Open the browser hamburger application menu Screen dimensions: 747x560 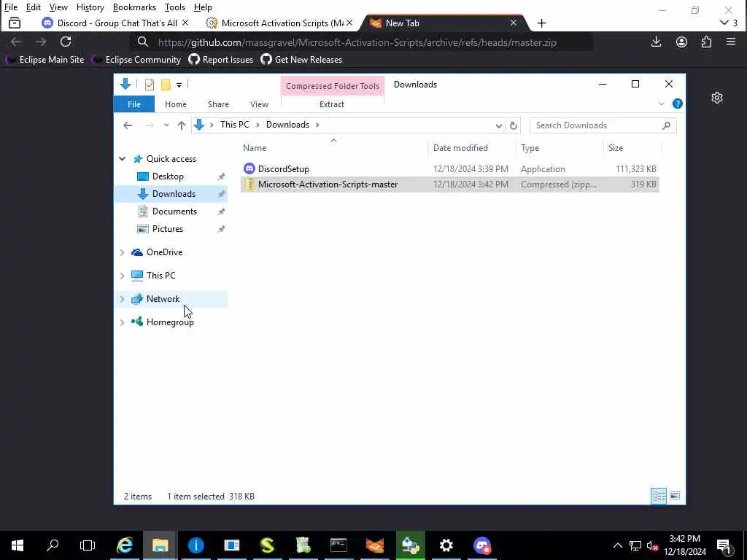coord(731,42)
